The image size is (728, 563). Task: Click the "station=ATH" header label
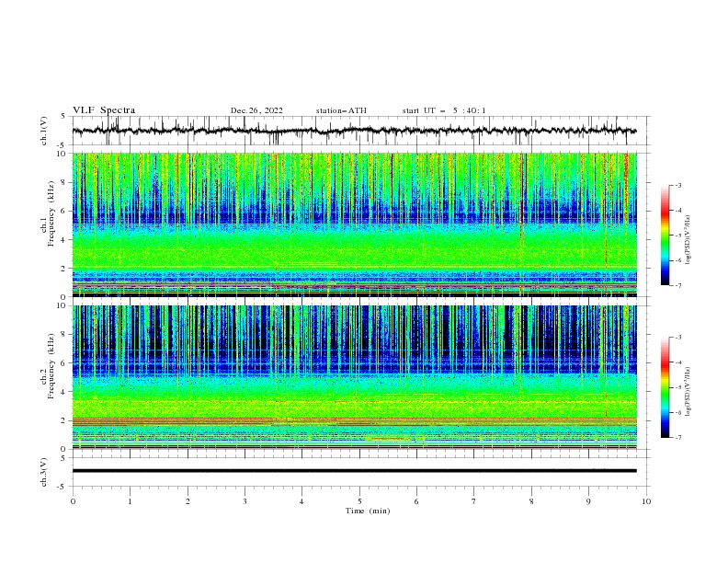coord(341,110)
